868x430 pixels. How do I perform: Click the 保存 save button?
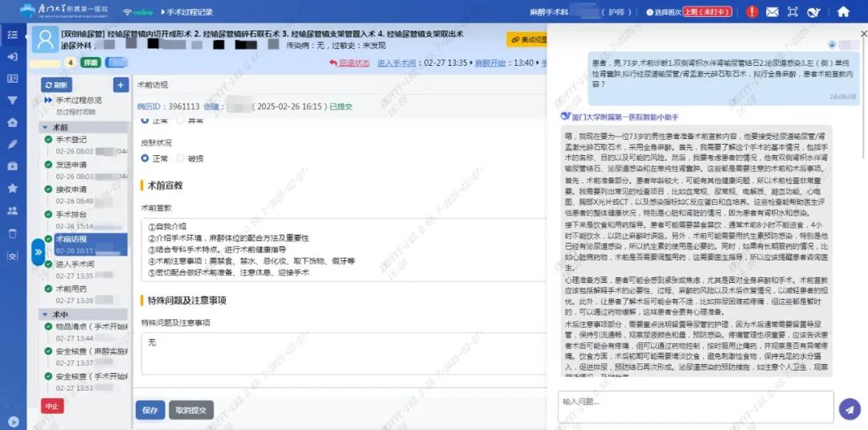pyautogui.click(x=149, y=410)
